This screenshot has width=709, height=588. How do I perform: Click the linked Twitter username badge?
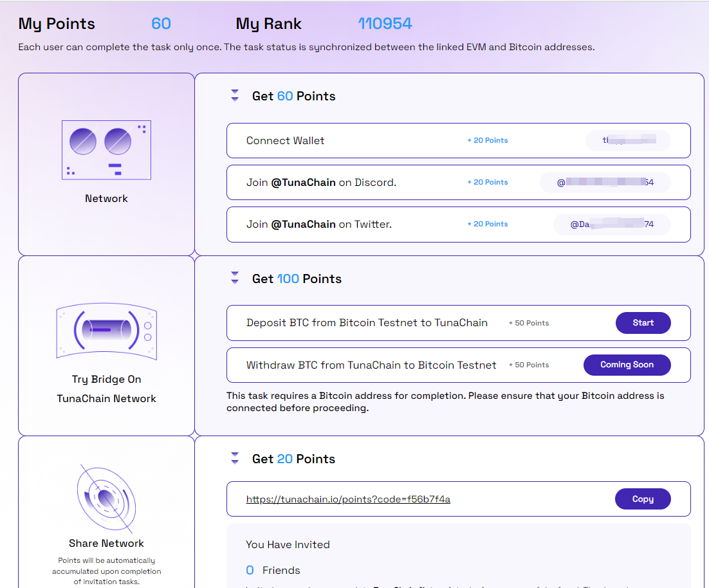(x=612, y=224)
